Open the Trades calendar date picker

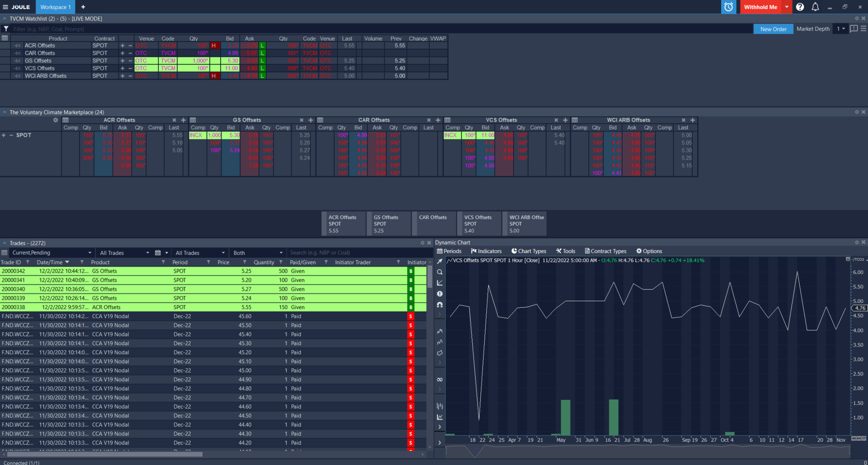click(158, 253)
